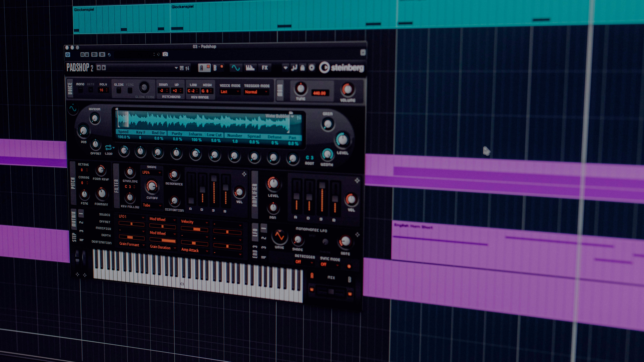Select Layer B button
This screenshot has height=362, width=644.
(x=218, y=68)
